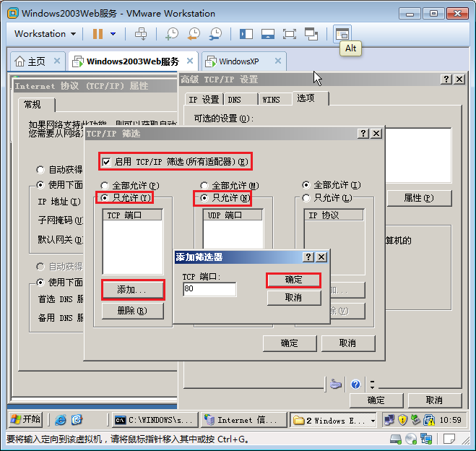Click 取消 in 添加筛选器 dialog

293,298
